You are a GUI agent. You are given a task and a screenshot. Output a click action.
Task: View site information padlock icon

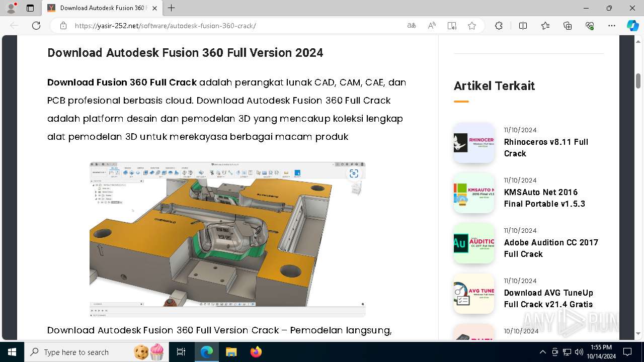(63, 26)
